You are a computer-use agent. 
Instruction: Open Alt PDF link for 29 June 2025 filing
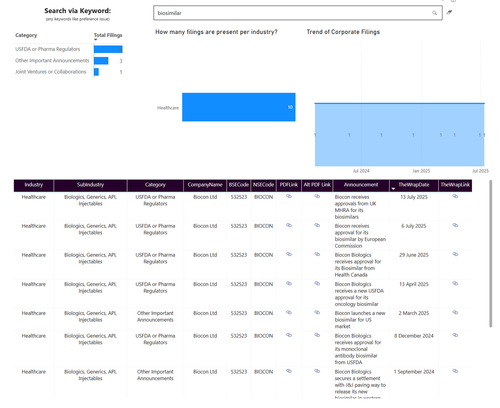(317, 254)
